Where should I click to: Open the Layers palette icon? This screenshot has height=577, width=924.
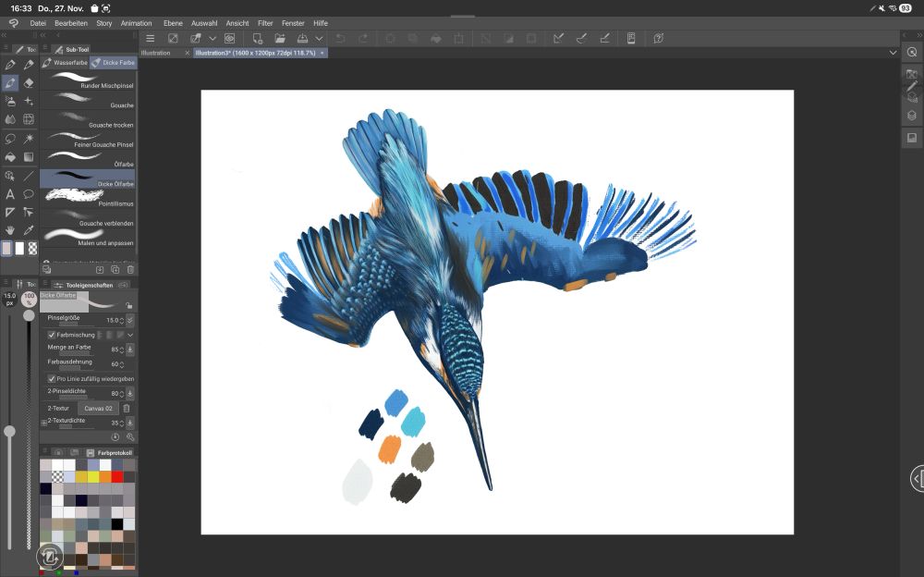[911, 116]
